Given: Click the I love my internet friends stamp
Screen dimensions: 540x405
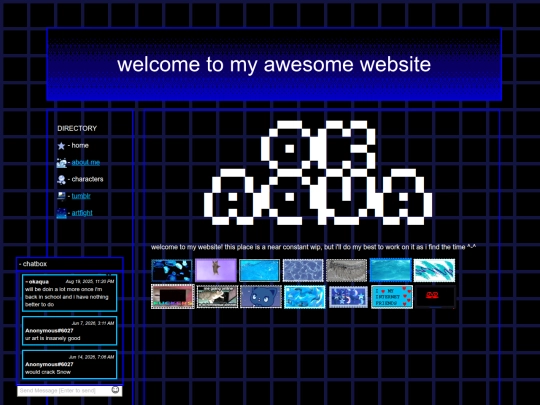Looking at the screenshot, I should click(x=392, y=297).
